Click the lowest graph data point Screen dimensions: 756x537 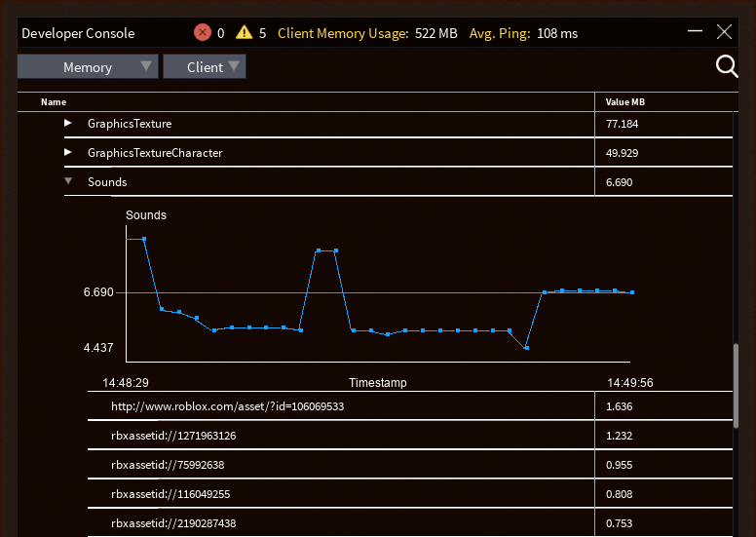click(526, 348)
